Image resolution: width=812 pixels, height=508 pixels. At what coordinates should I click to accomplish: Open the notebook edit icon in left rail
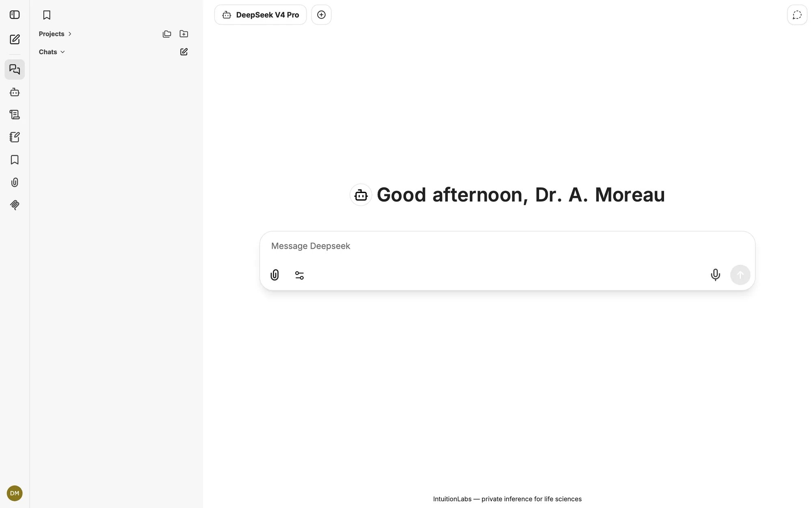(x=15, y=137)
